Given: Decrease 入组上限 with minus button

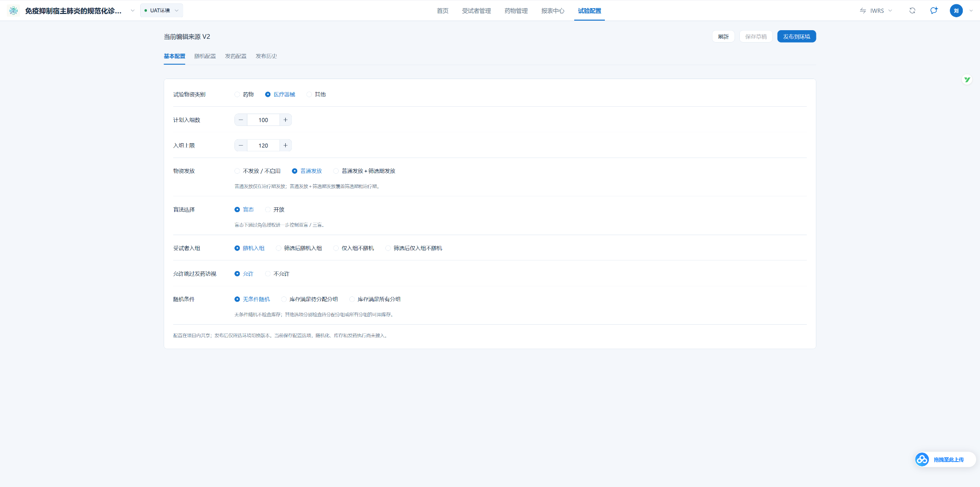Looking at the screenshot, I should tap(241, 146).
